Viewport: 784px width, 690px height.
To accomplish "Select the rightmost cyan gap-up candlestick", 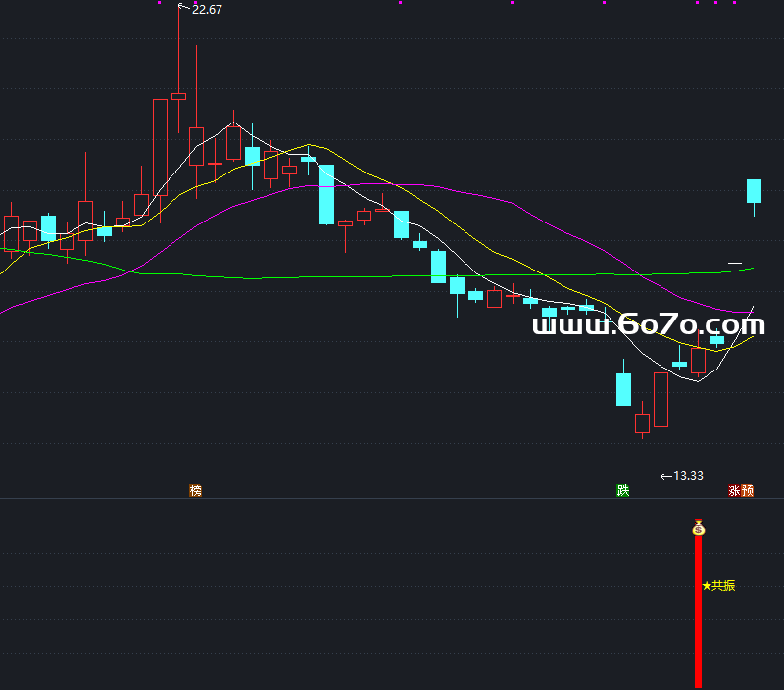I will click(754, 191).
